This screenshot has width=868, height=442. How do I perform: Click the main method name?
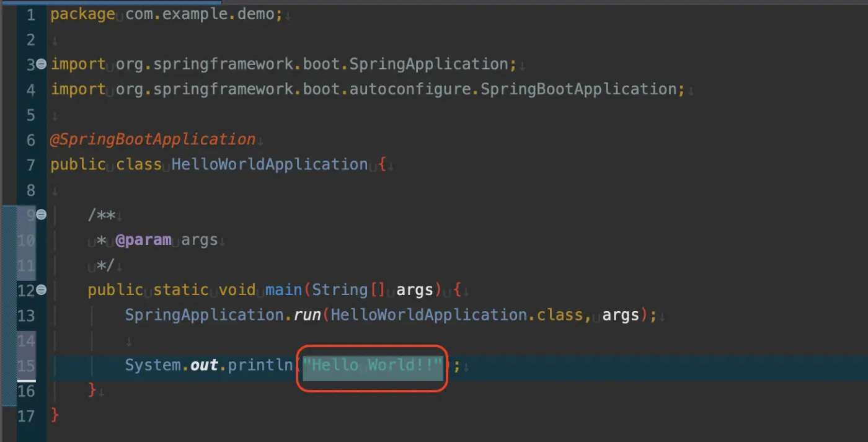tap(283, 290)
